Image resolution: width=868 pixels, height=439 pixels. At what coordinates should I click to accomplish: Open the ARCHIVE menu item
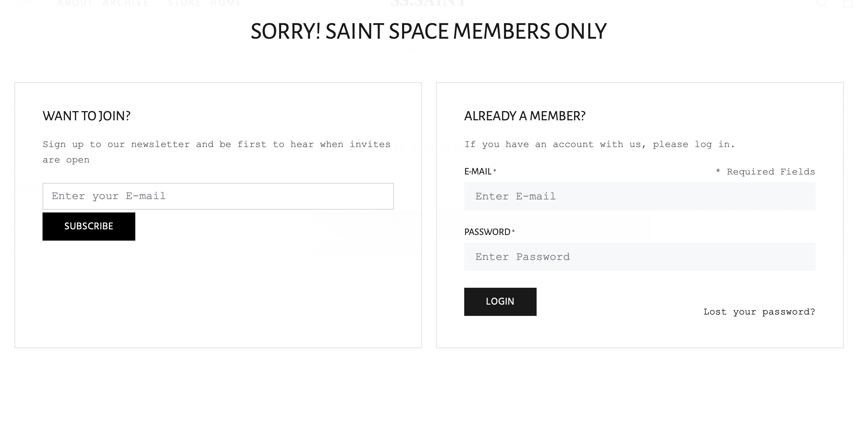point(126,3)
